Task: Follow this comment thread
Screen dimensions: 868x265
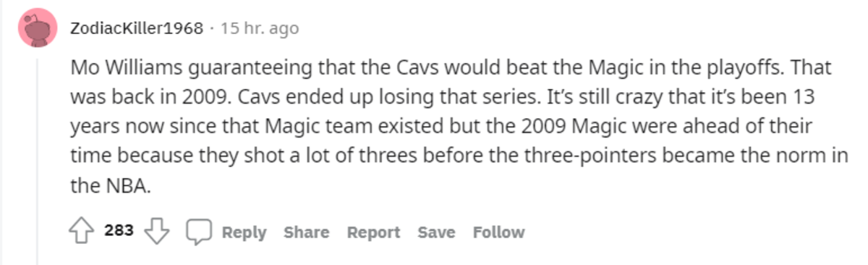Action: (x=498, y=232)
